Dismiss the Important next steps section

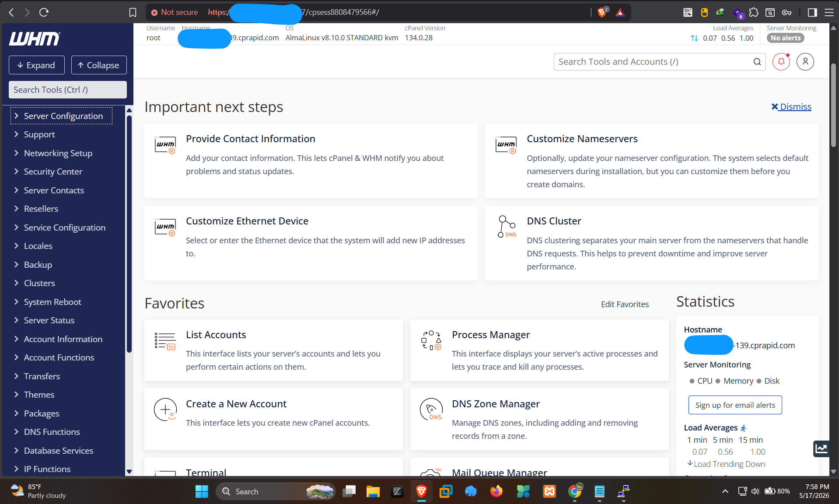click(791, 107)
